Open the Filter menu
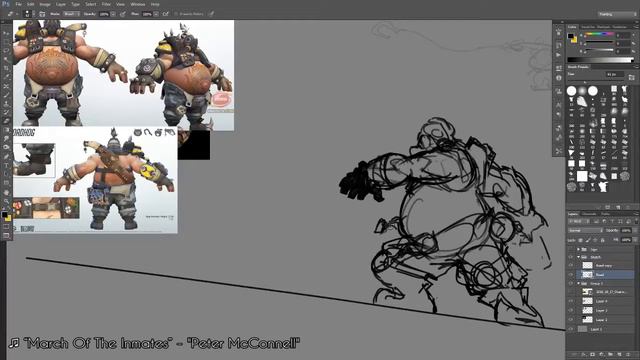Screen dimensions: 640x360 point(106,4)
